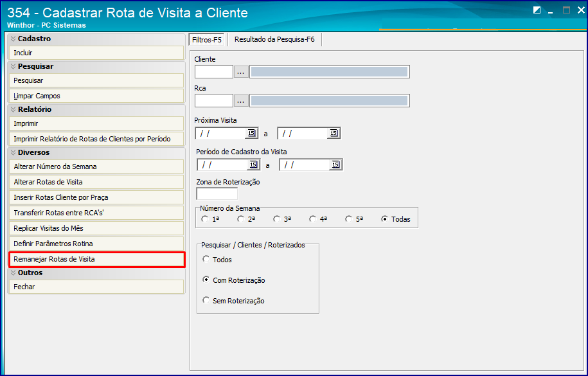Collapse the Pesquisar section header

tap(13, 66)
